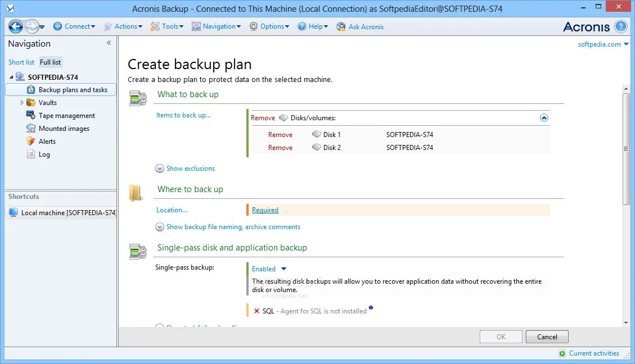Expand Show exclusions

tap(185, 169)
